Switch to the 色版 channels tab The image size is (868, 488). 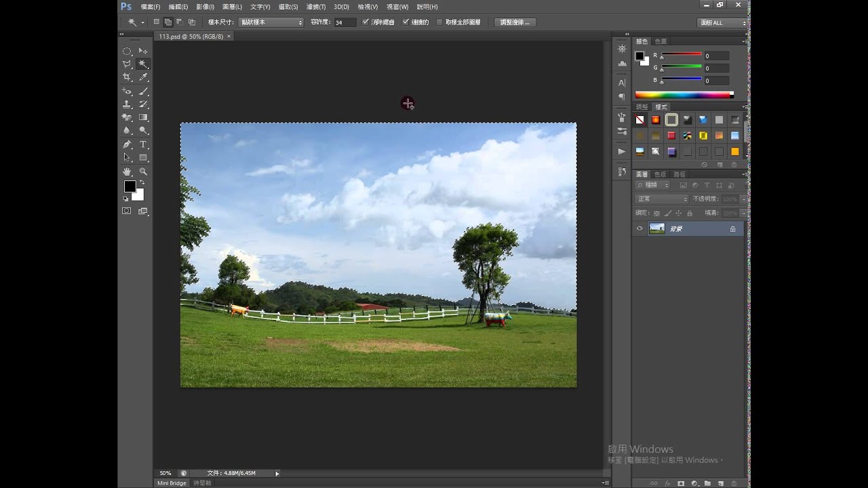tap(660, 174)
